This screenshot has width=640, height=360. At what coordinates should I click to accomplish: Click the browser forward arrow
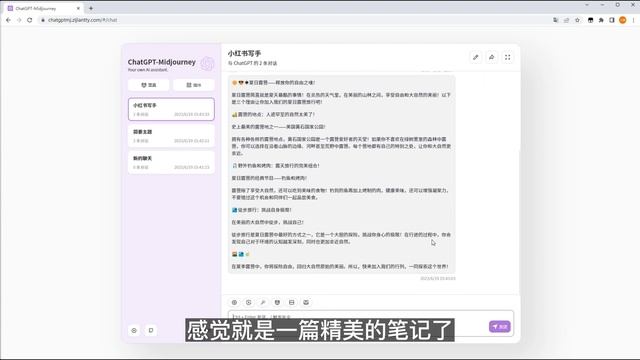(x=19, y=20)
